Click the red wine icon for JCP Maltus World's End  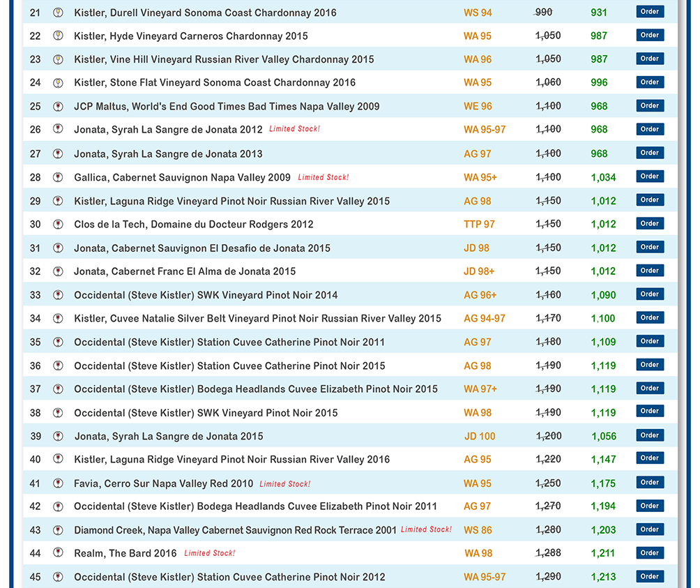(x=58, y=106)
